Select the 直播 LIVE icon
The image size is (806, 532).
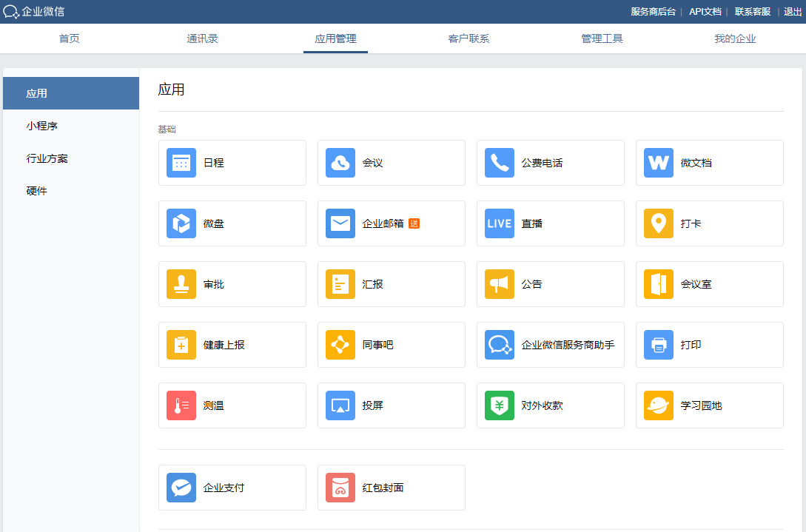pos(500,223)
